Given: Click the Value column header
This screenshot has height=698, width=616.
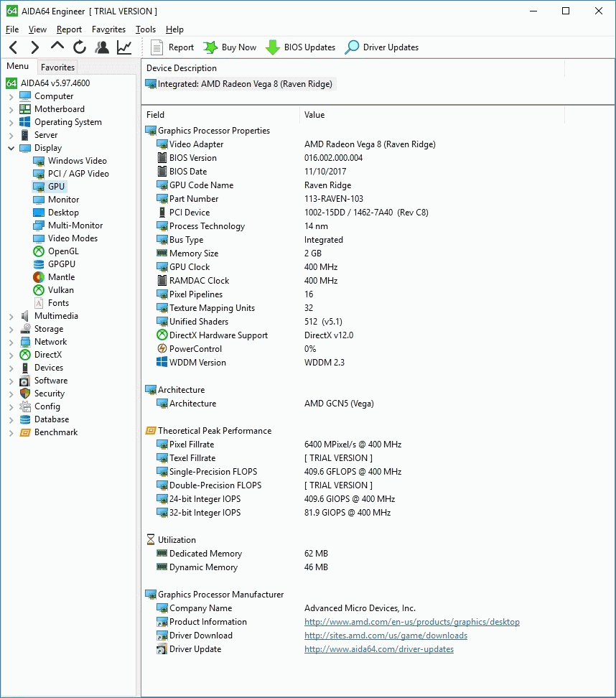Looking at the screenshot, I should point(431,115).
